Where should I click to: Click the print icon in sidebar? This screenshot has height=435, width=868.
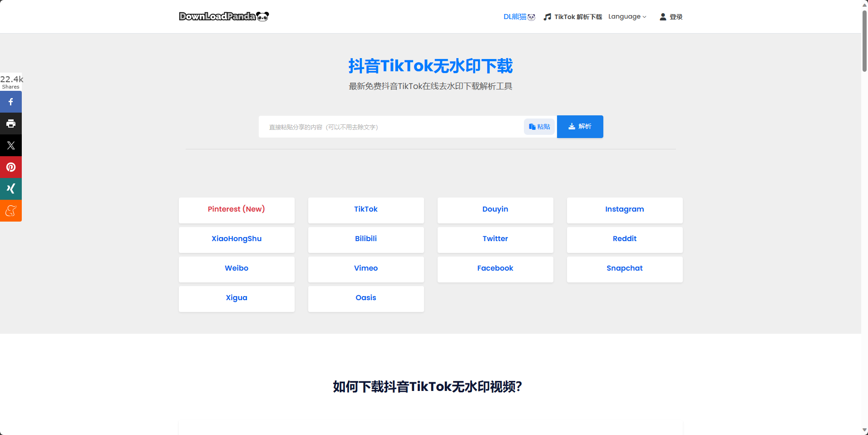coord(11,124)
